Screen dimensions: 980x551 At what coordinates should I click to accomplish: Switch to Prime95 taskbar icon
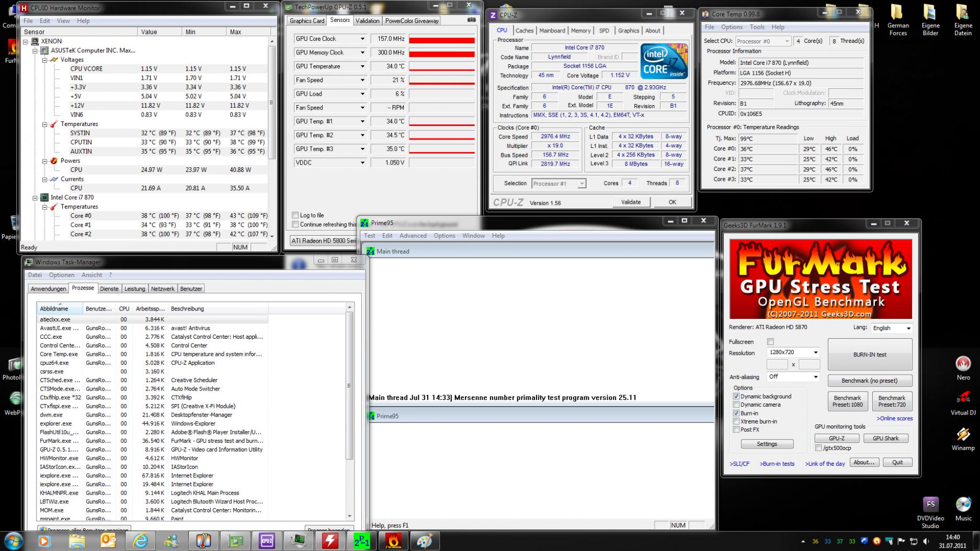pyautogui.click(x=362, y=541)
